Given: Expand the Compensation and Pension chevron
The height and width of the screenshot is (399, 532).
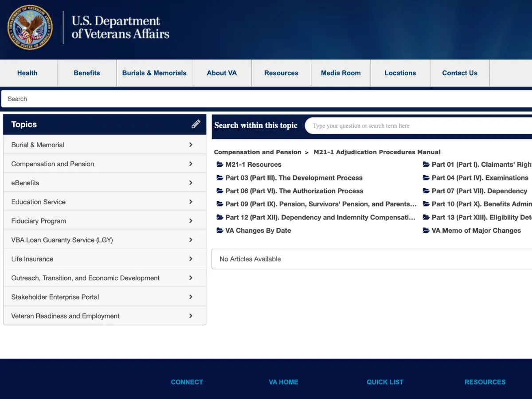Looking at the screenshot, I should pyautogui.click(x=191, y=164).
